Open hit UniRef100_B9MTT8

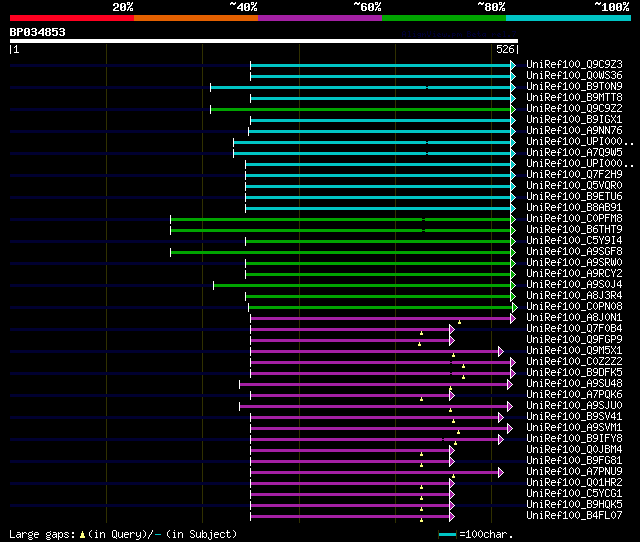point(574,98)
